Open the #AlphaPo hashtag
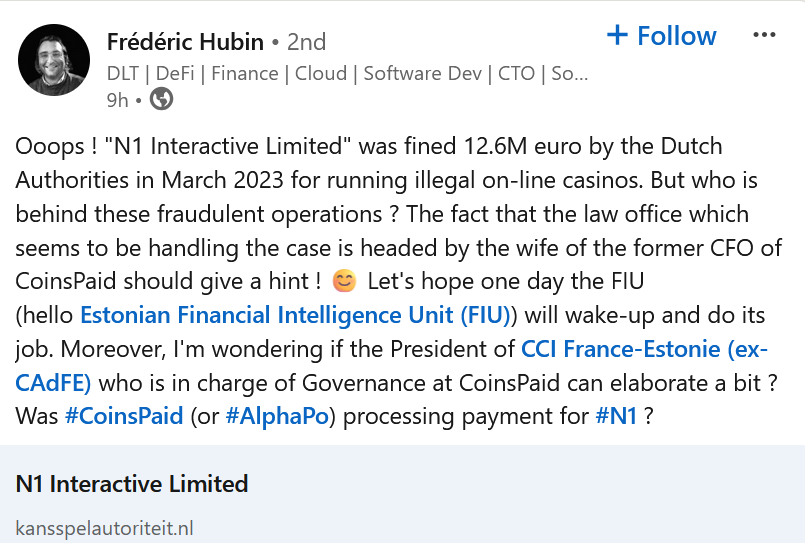 (277, 416)
